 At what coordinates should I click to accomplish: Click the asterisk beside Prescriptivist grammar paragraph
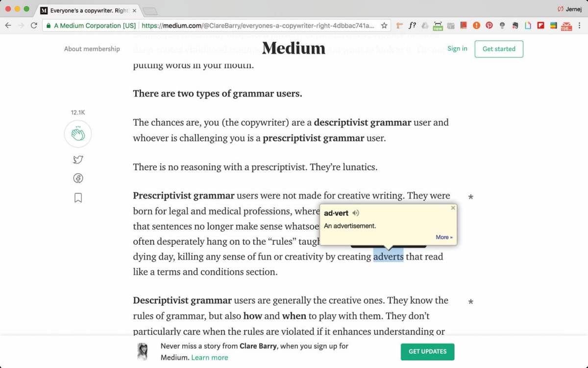(470, 197)
